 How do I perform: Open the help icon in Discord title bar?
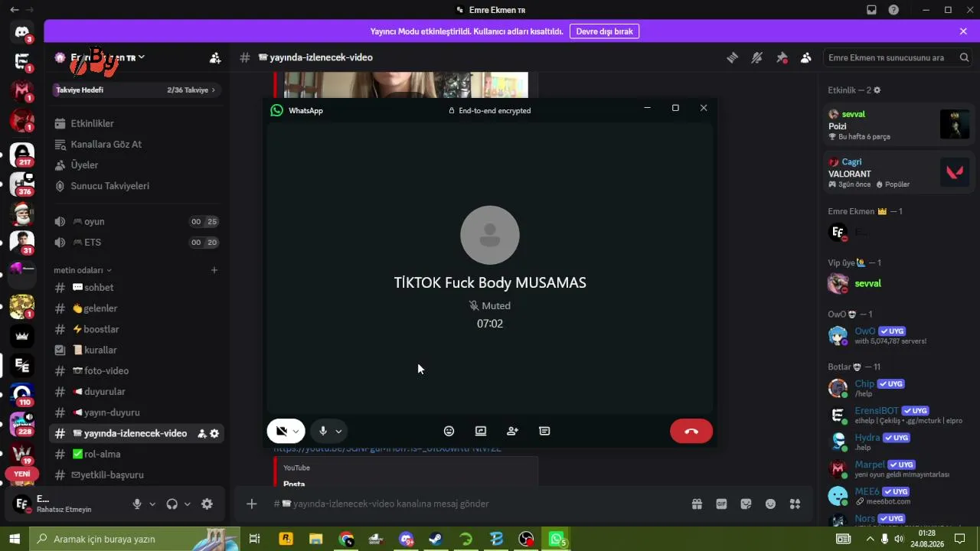[893, 10]
